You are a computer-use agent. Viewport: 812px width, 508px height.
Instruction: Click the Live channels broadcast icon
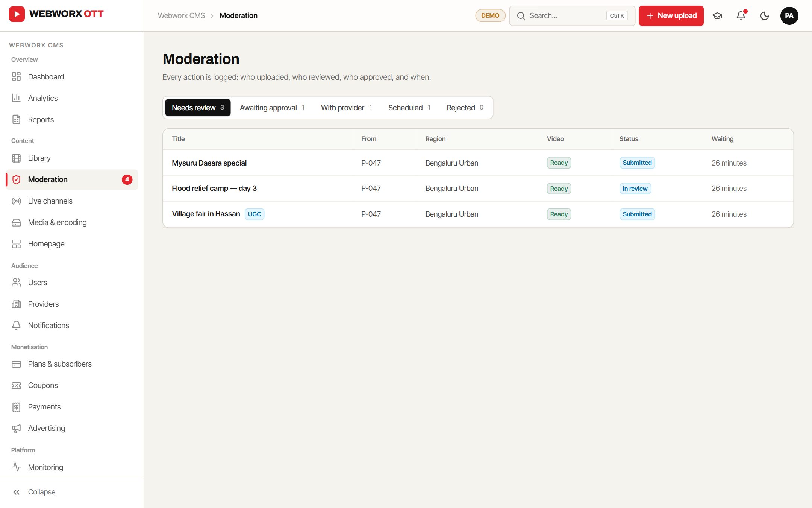click(x=16, y=201)
